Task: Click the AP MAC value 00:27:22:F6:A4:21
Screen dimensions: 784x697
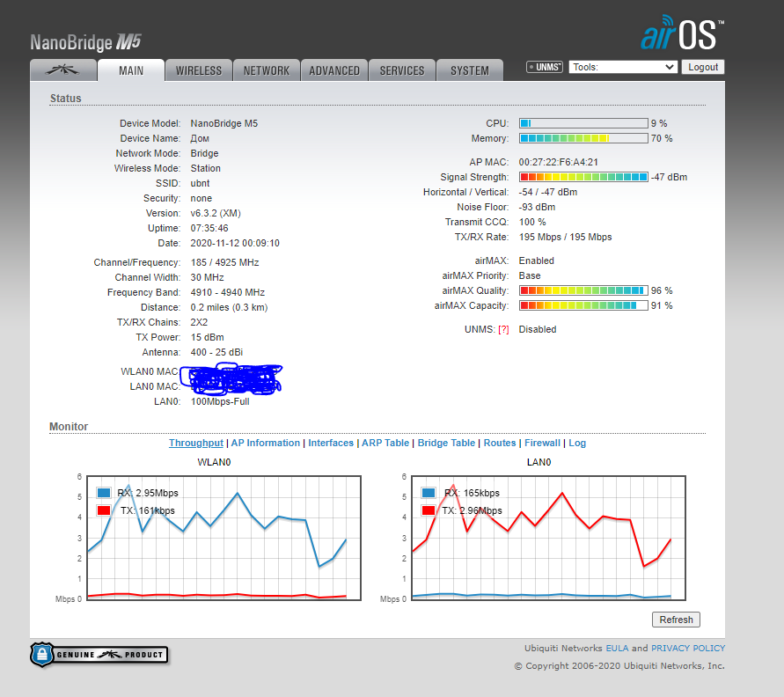Action: [x=558, y=162]
